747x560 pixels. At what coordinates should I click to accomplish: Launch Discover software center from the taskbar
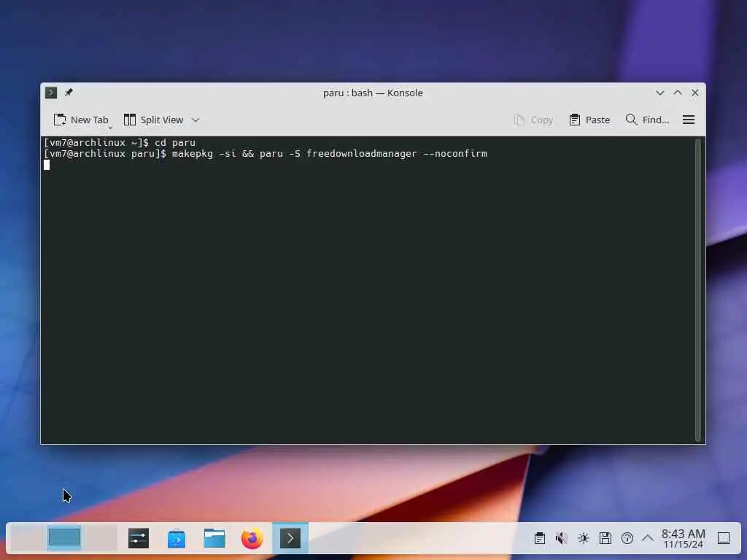click(177, 539)
